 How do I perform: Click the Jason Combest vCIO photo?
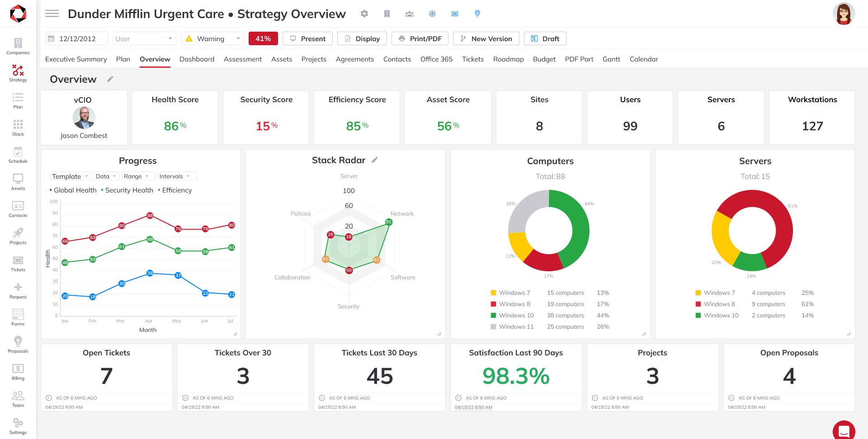tap(84, 118)
